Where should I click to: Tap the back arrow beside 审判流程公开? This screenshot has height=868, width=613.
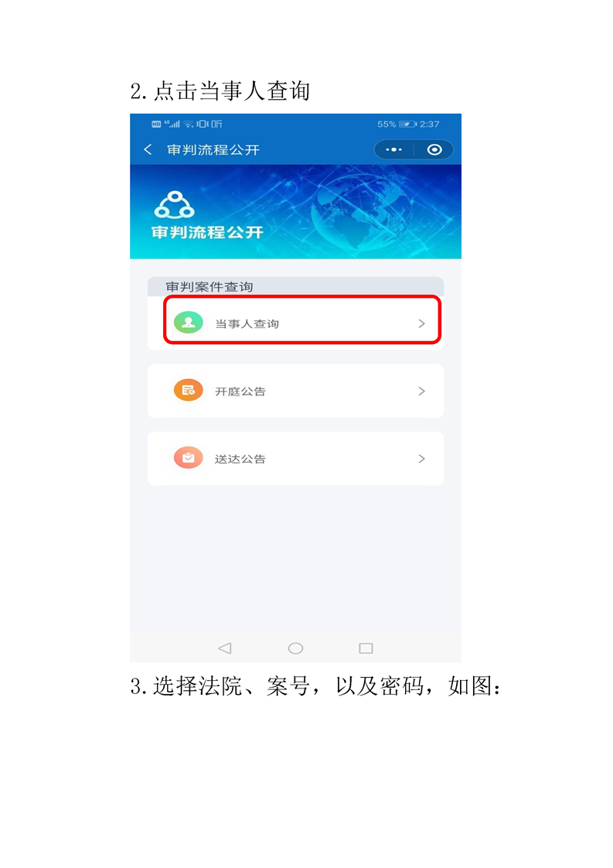point(148,150)
